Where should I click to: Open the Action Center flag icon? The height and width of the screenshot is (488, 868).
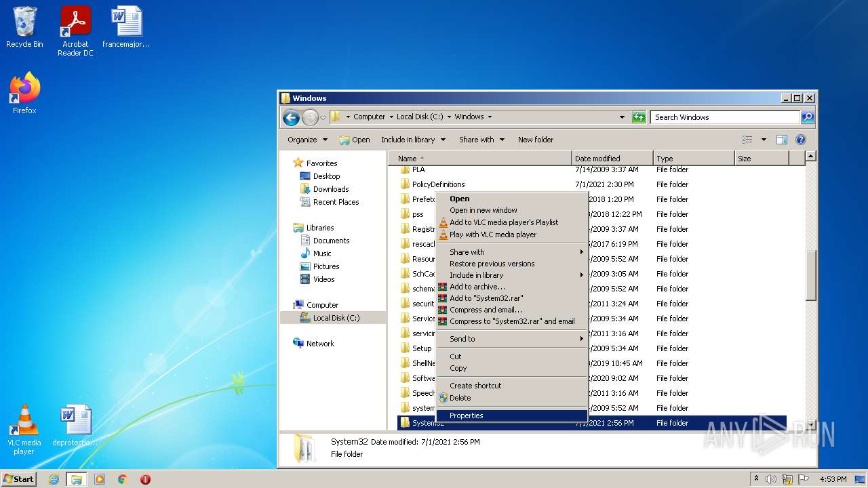pos(804,479)
